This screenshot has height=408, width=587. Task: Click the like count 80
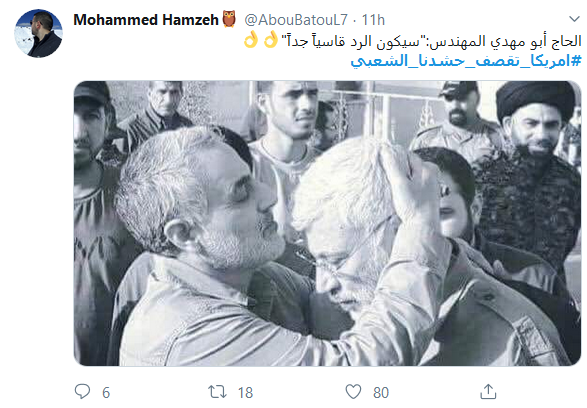[x=381, y=393]
